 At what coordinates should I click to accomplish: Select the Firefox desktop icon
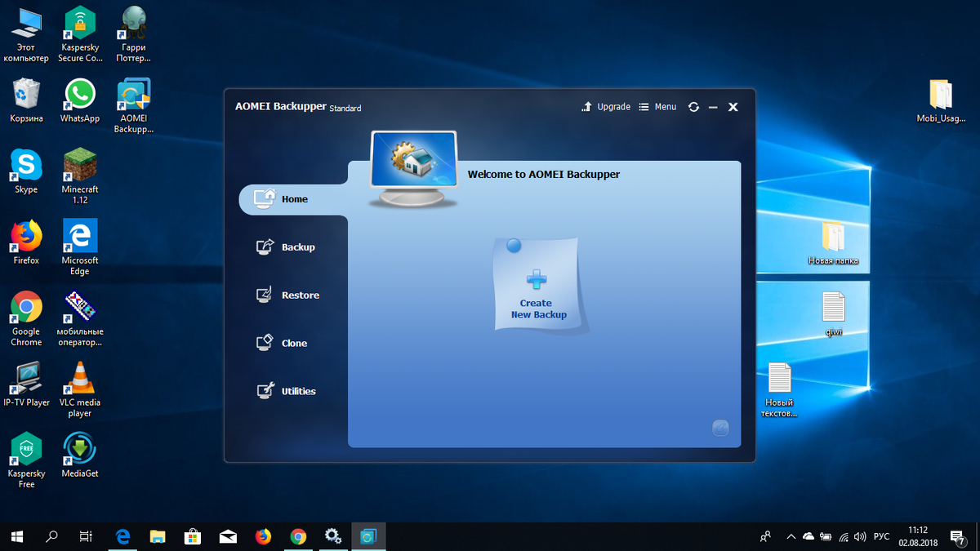26,242
